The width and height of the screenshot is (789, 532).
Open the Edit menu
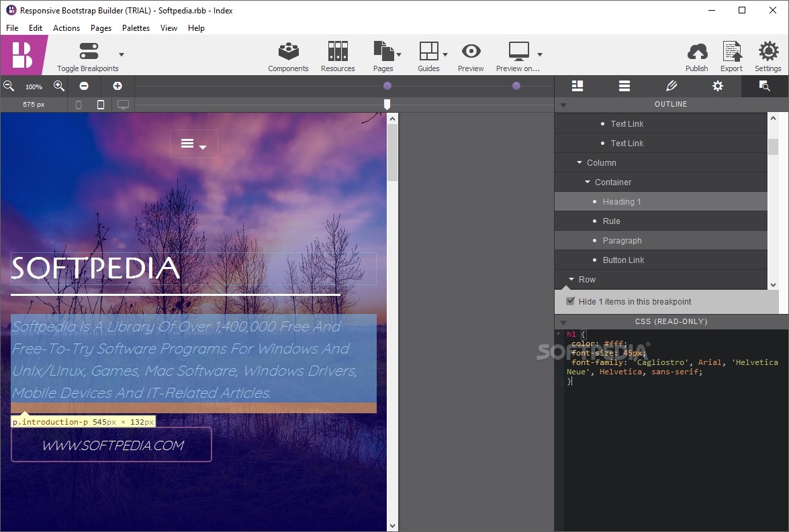[x=35, y=28]
